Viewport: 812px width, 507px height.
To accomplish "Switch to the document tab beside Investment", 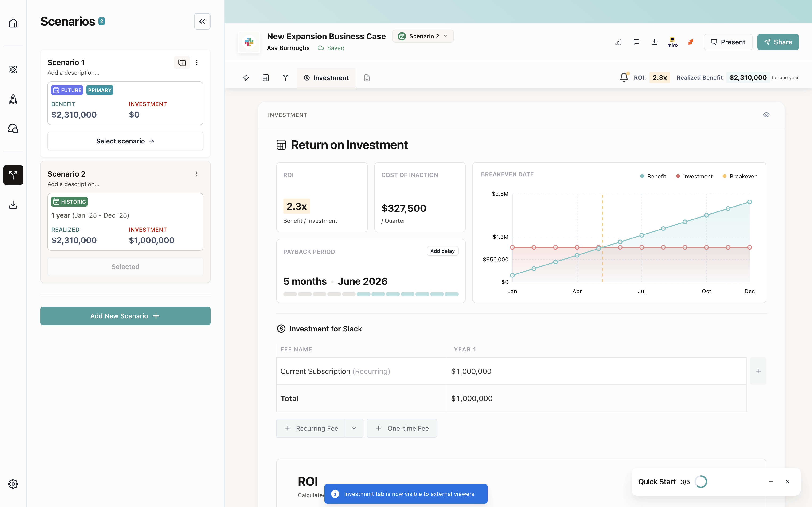I will click(x=367, y=78).
